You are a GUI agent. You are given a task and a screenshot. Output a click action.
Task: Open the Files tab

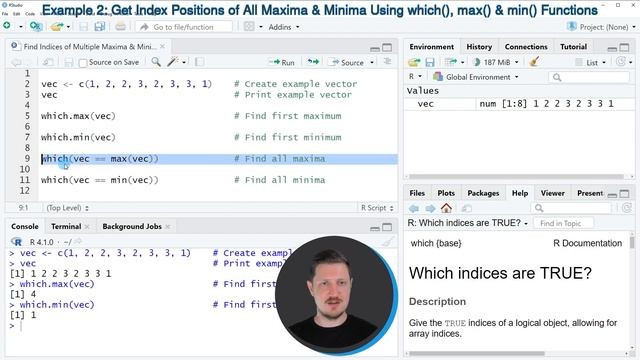pos(417,193)
